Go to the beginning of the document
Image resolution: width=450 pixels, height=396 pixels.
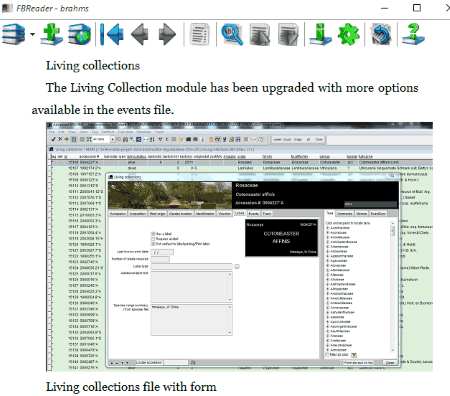pos(112,34)
